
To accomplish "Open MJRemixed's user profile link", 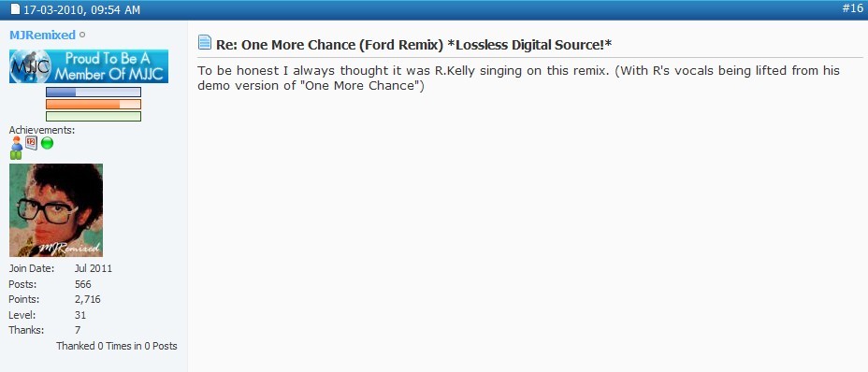I will tap(42, 35).
